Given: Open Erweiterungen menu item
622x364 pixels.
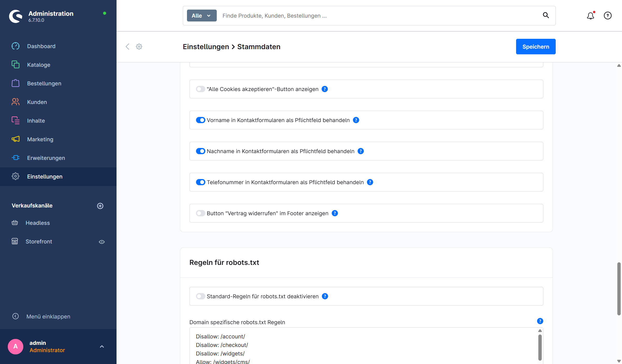Looking at the screenshot, I should click(58, 158).
